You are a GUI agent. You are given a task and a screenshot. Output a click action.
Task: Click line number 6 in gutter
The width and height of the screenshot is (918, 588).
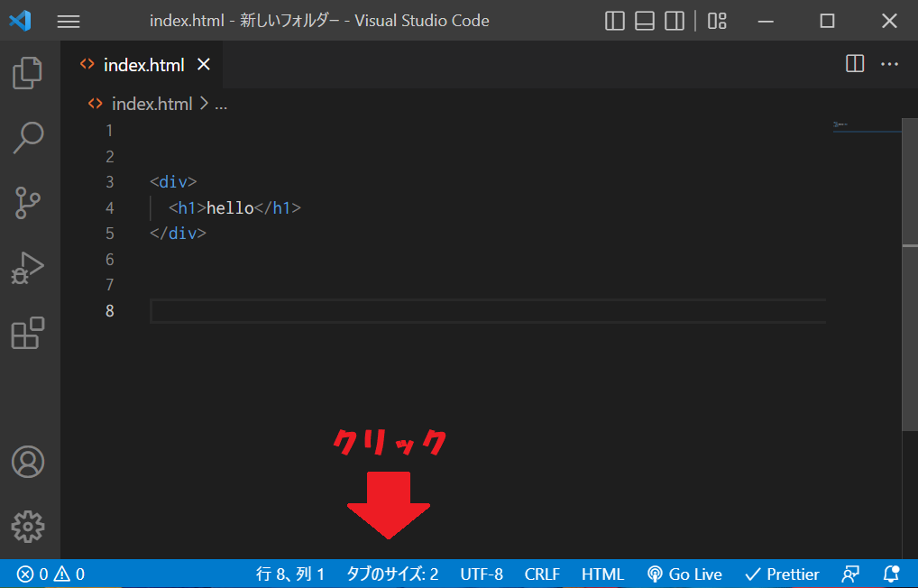pos(109,260)
